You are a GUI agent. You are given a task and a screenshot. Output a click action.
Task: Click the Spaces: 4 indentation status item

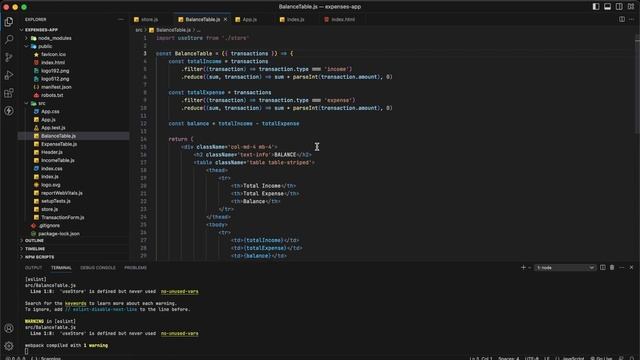tap(508, 358)
